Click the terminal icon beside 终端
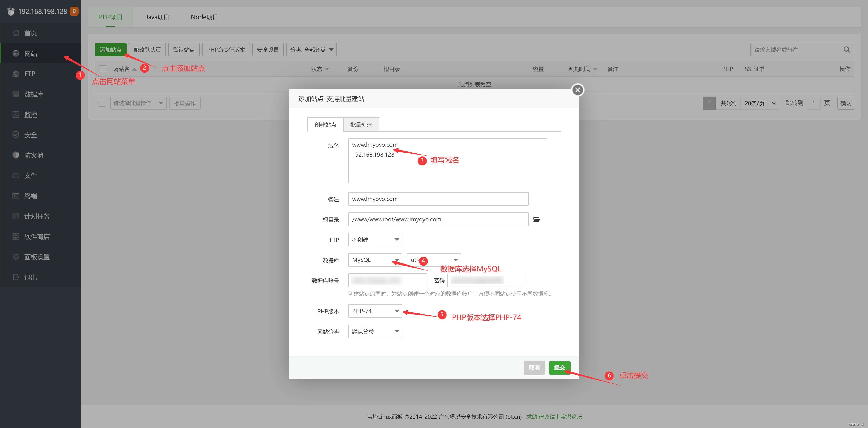The height and width of the screenshot is (428, 868). 16,196
